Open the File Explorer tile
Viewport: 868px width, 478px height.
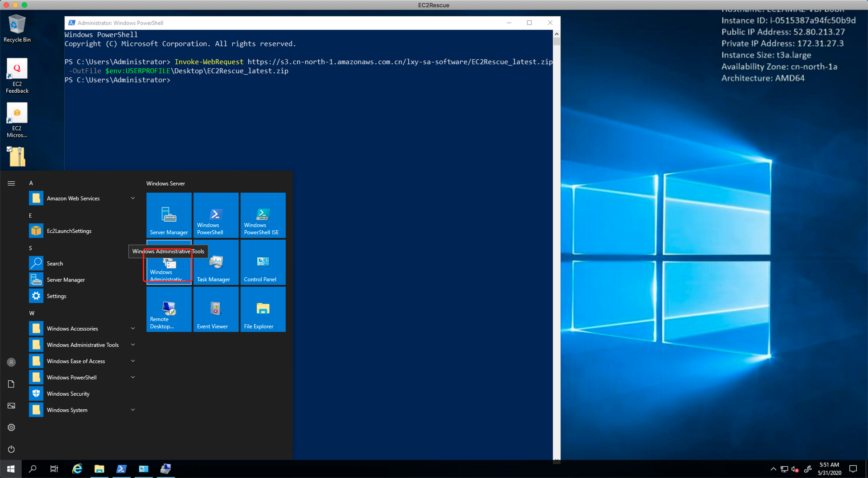[263, 309]
